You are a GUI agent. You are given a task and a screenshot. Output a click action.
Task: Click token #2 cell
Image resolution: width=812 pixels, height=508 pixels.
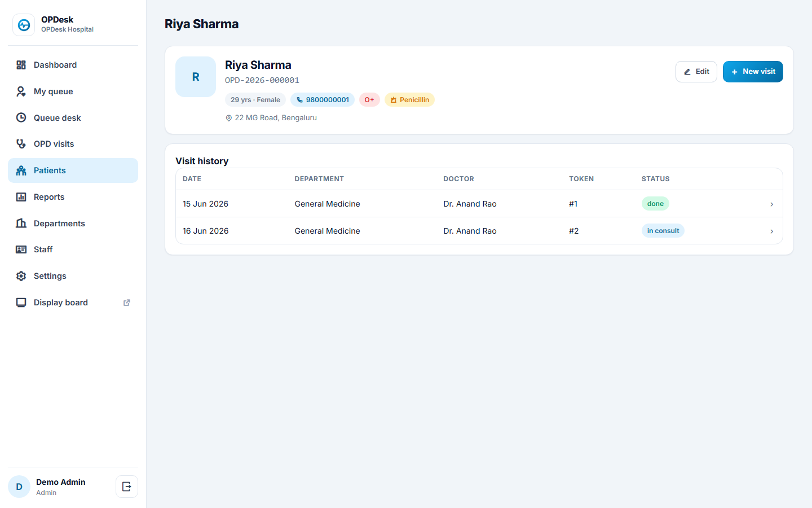tap(574, 231)
